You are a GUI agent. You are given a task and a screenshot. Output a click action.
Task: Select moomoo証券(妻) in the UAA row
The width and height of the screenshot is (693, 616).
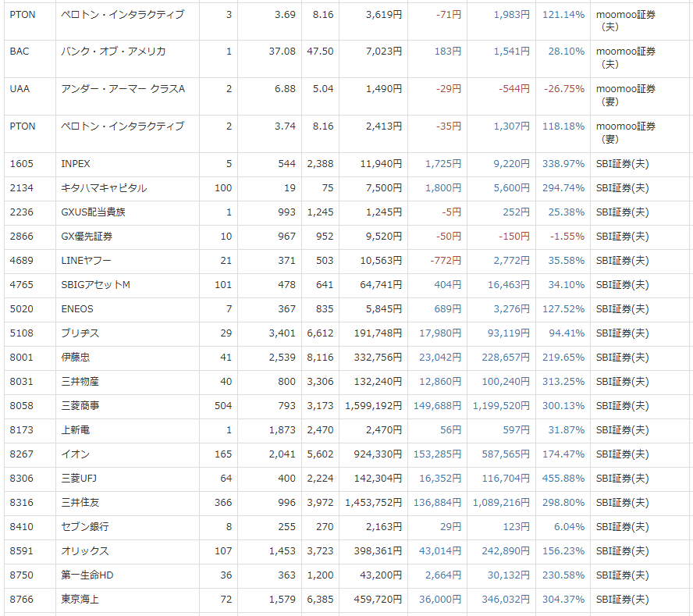(x=625, y=95)
